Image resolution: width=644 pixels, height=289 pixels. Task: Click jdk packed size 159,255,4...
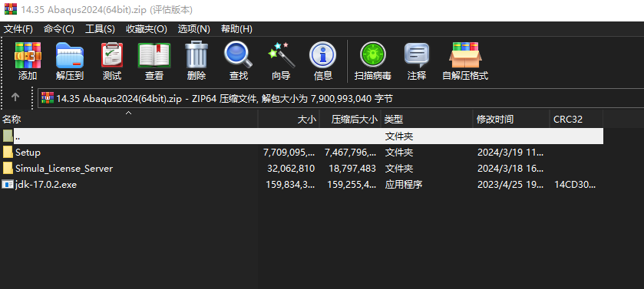(x=352, y=185)
